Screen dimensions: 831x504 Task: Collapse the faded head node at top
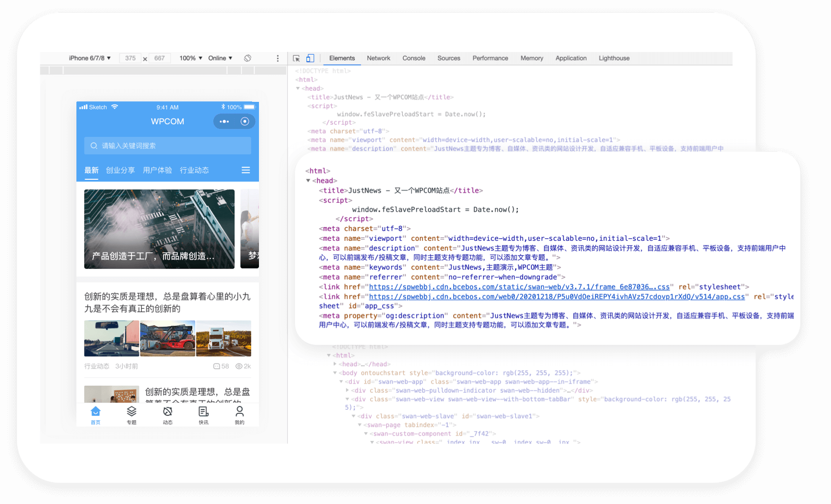click(298, 89)
